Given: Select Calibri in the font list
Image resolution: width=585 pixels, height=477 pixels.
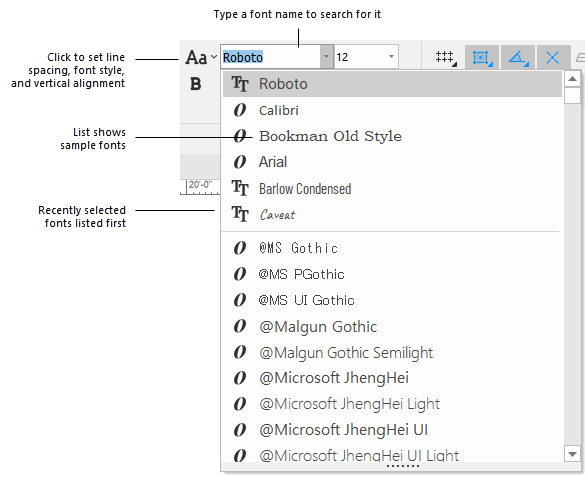Looking at the screenshot, I should (392, 110).
